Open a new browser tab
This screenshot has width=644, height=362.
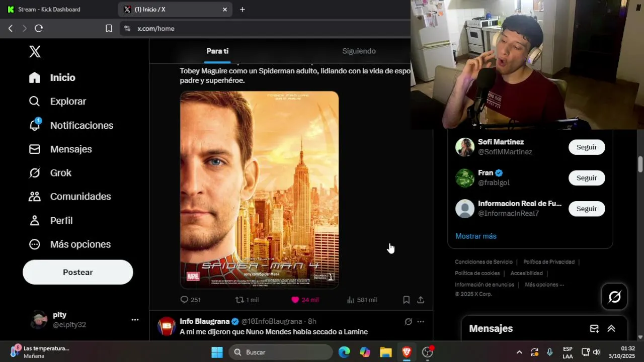243,10
